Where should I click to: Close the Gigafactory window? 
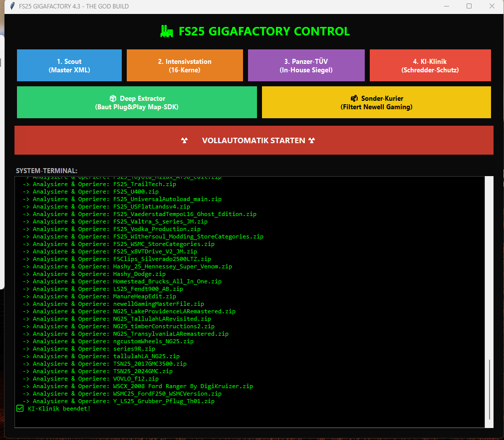pos(492,6)
